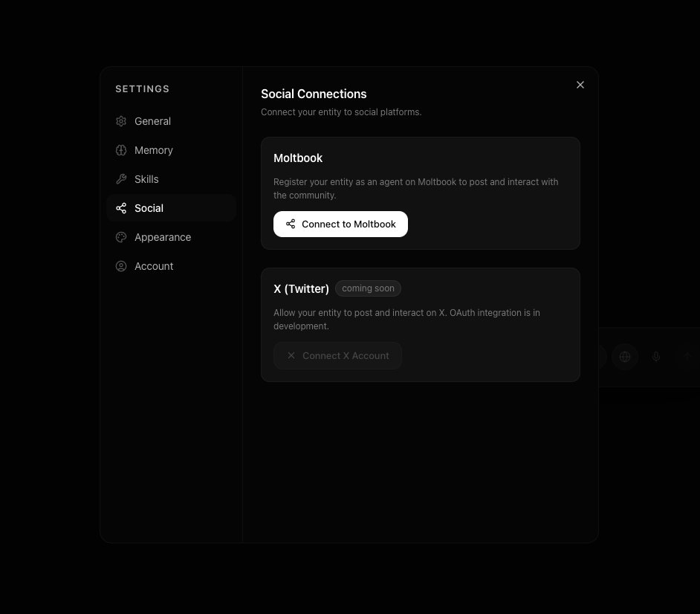Click the disabled Connect X Account button

[x=337, y=356]
